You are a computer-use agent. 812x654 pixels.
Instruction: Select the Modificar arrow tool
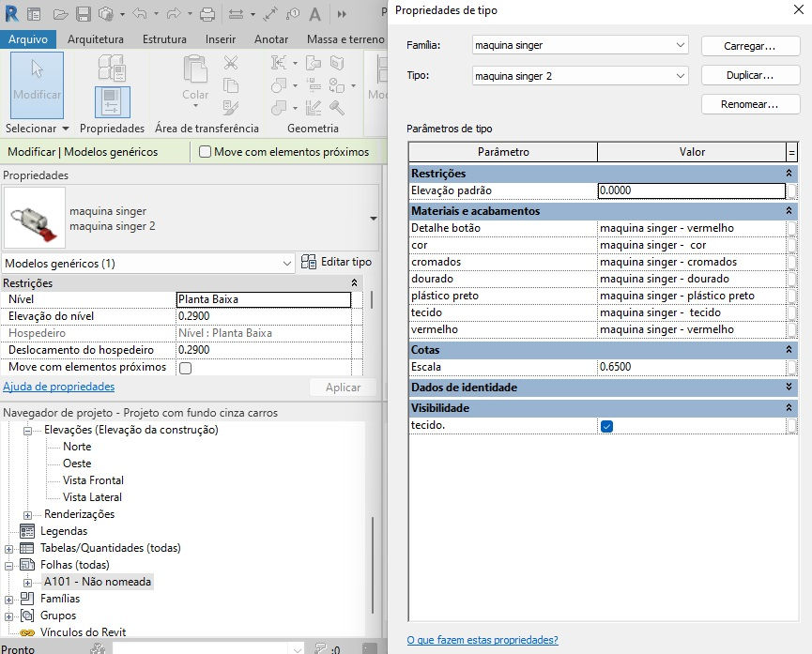[38, 85]
